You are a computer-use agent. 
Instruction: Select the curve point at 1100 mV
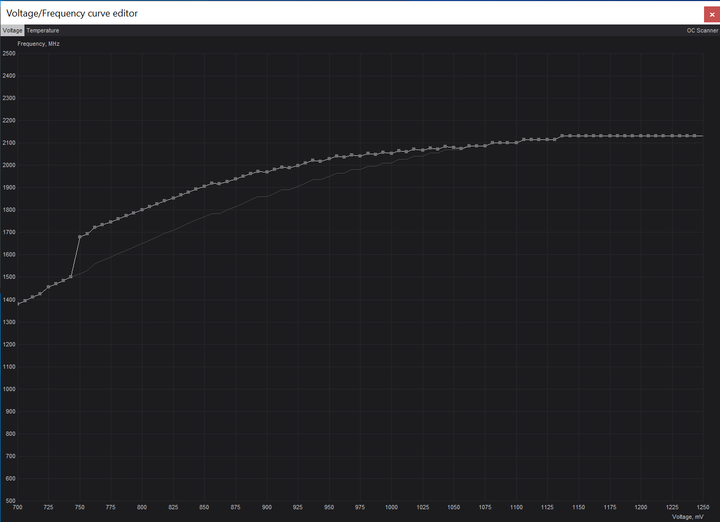click(516, 143)
